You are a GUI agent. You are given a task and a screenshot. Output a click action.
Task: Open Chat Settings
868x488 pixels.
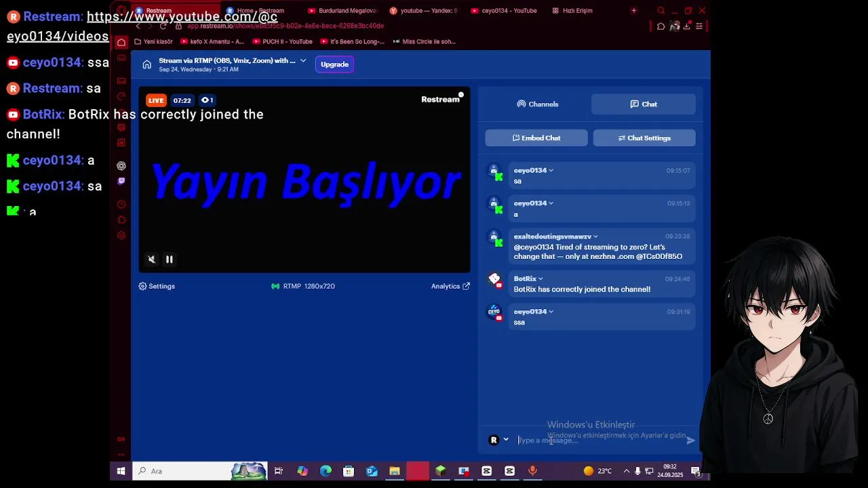pos(644,138)
